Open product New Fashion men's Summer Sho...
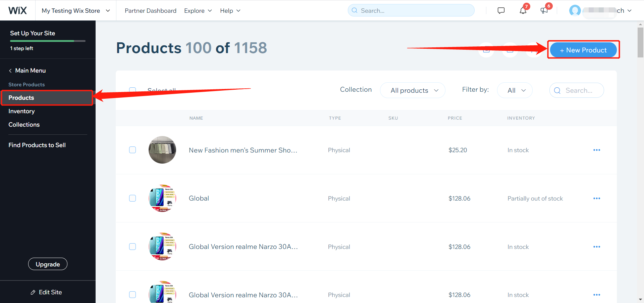Screen dimensions: 644x303 [x=243, y=150]
